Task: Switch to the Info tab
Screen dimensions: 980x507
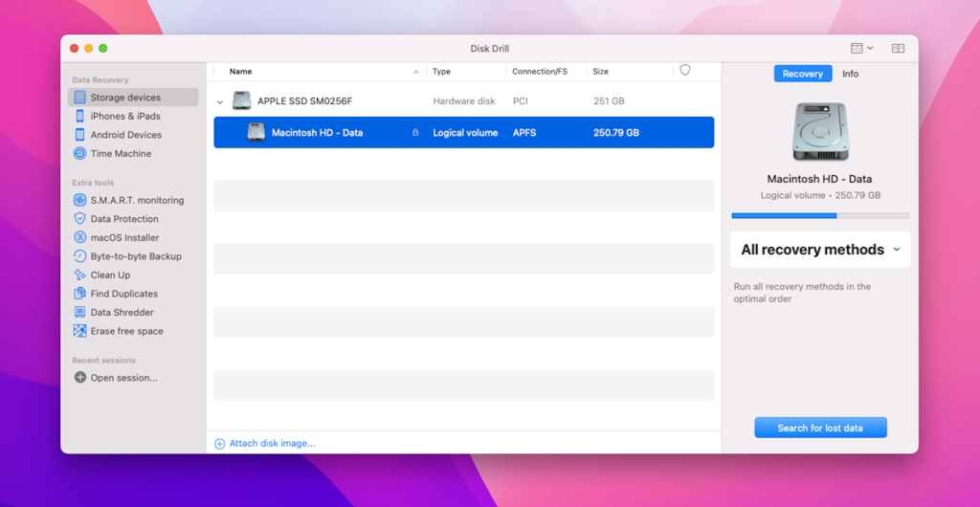Action: coord(850,74)
